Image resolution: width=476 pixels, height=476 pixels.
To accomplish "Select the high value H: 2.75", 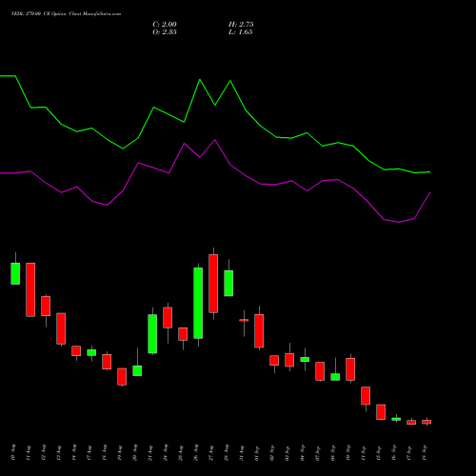I will tap(241, 25).
